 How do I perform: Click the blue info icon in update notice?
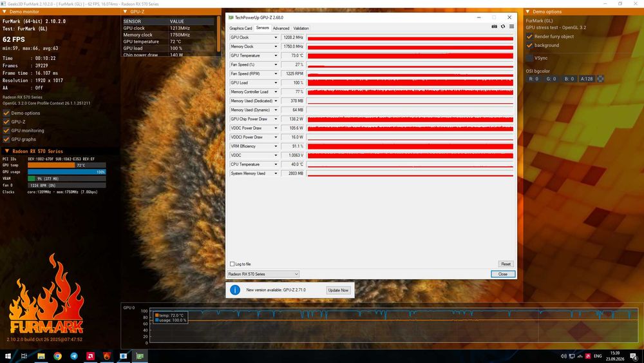[235, 290]
